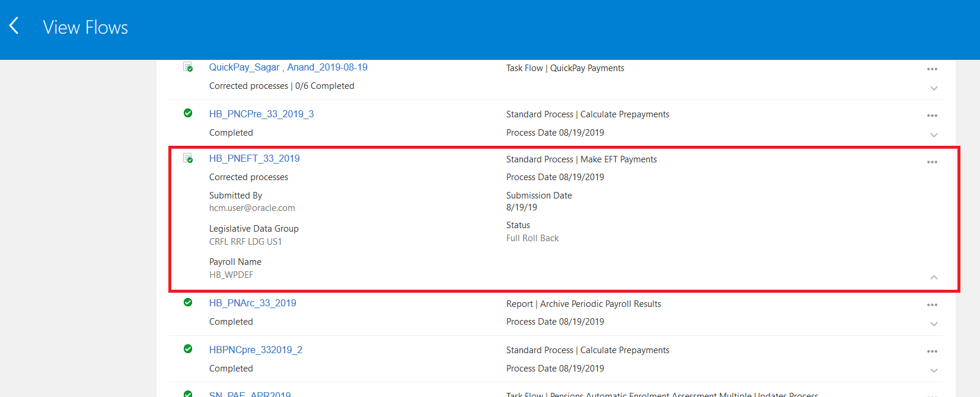This screenshot has height=397, width=980.
Task: Expand QuickPay_Sagar flow details
Action: 934,88
